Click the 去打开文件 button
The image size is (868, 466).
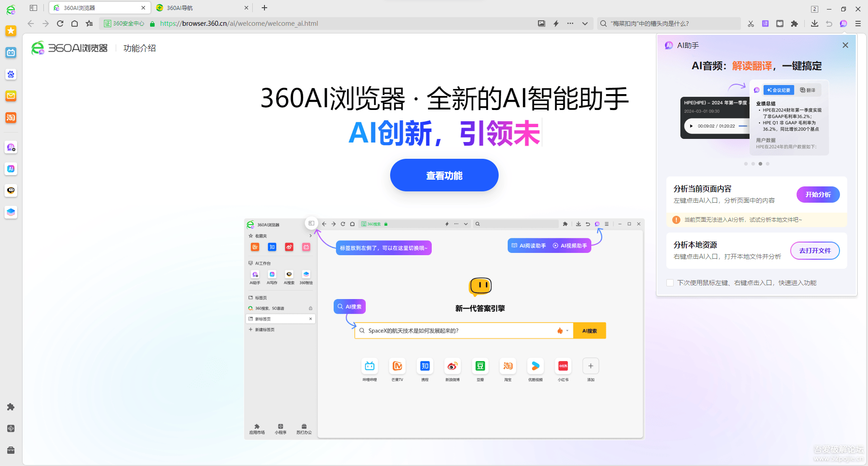(815, 251)
